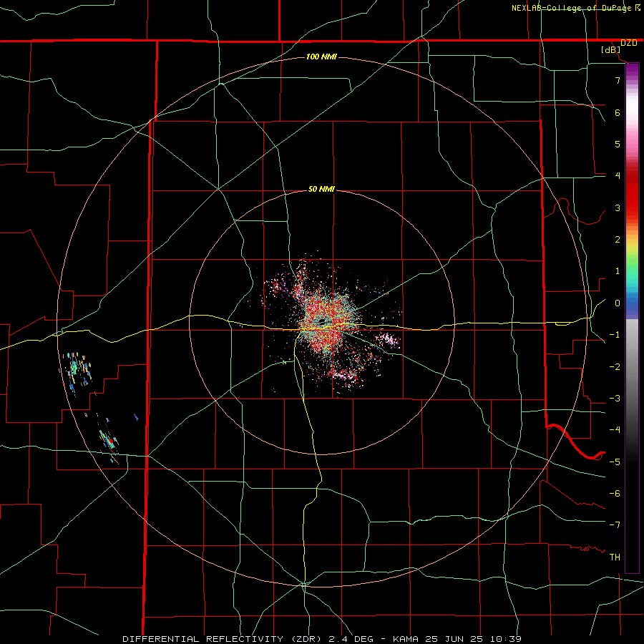644x644 pixels.
Task: Click the TH threshold label on the legend
Action: tap(615, 557)
